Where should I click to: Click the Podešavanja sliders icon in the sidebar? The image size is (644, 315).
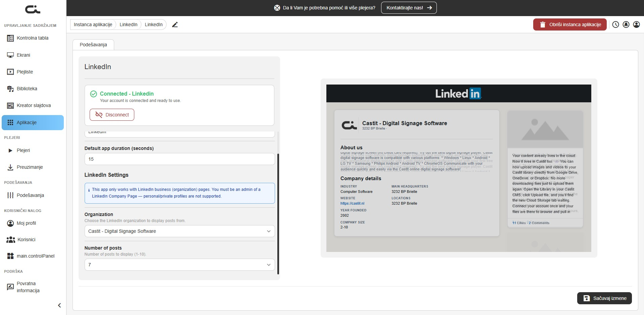(10, 195)
